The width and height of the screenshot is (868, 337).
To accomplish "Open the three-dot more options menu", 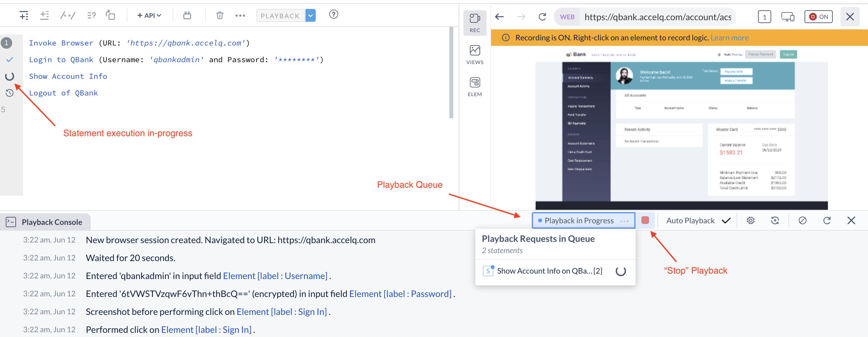I will tap(240, 15).
